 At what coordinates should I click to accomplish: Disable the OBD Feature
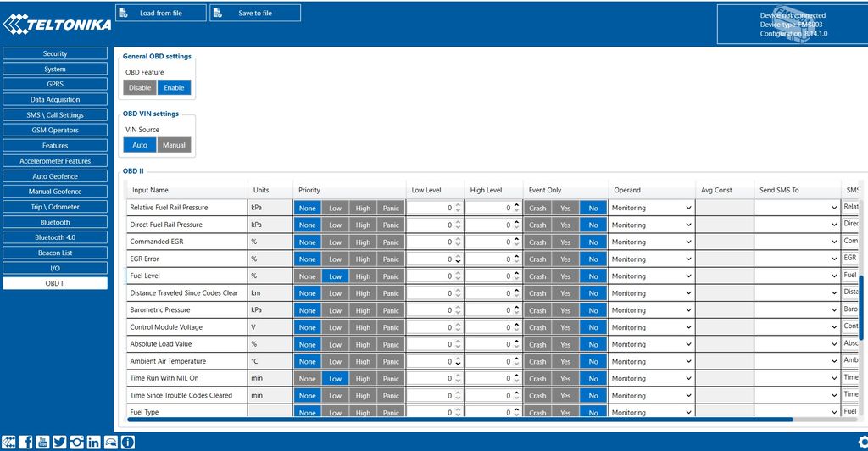coord(140,87)
